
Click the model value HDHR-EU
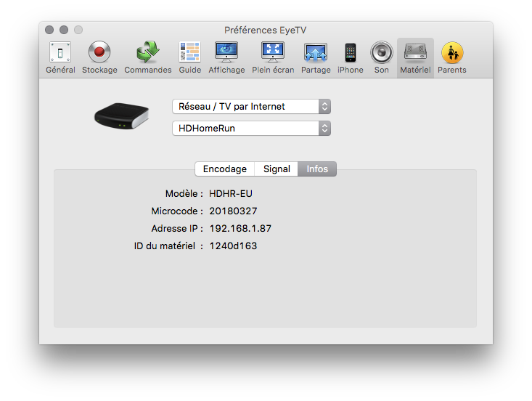(231, 193)
